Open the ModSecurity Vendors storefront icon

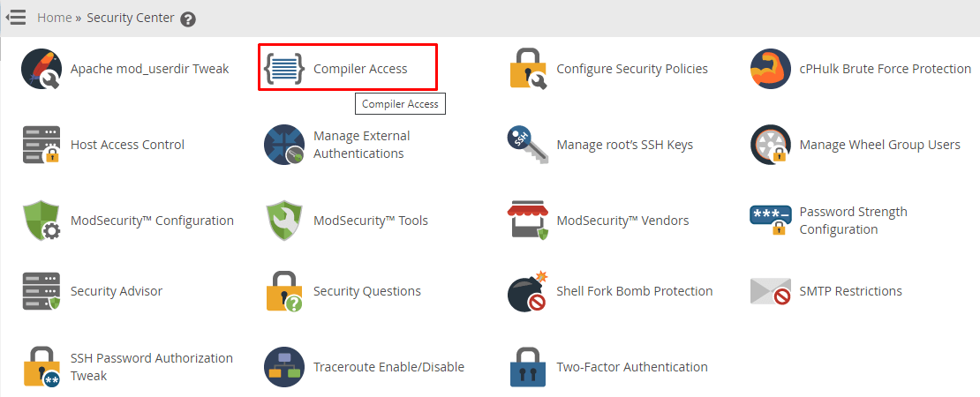[x=527, y=221]
